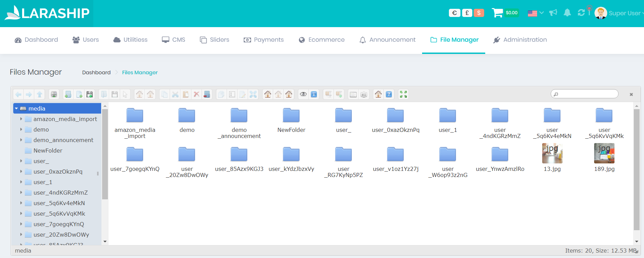Click the Dashboard breadcrumb link

96,73
